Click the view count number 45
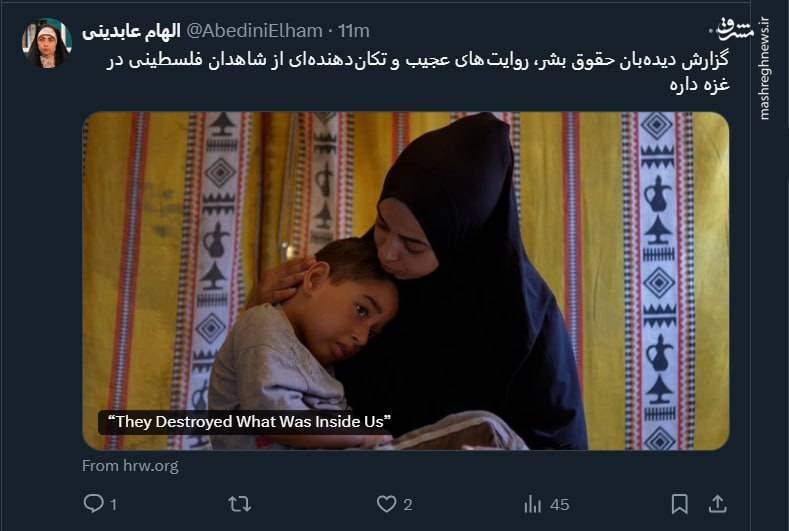This screenshot has width=789, height=531. [x=560, y=504]
